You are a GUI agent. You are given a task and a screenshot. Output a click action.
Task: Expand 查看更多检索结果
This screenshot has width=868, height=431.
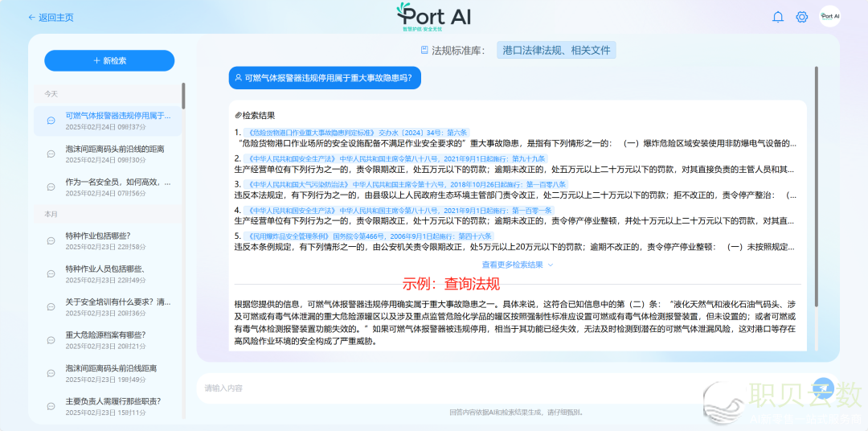click(x=517, y=265)
